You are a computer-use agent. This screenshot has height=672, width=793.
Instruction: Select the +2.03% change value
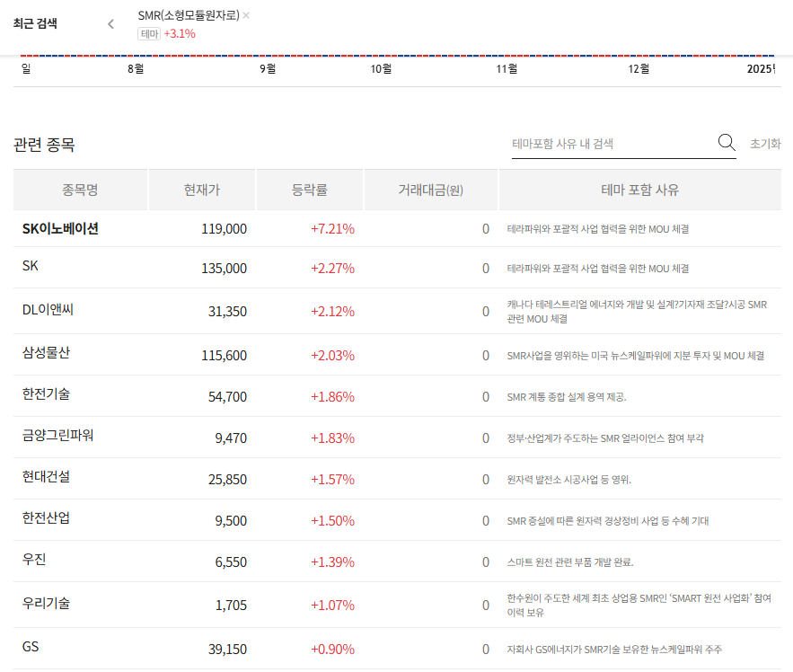332,355
